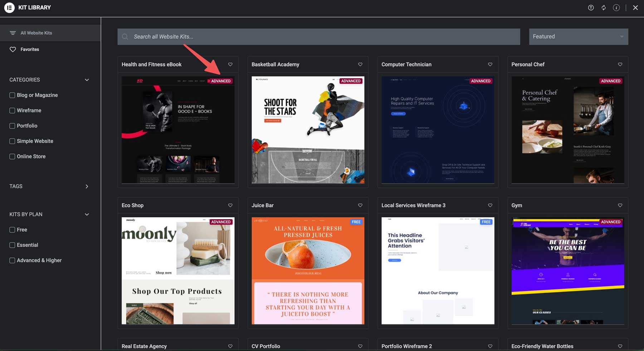Click the Personal Chef kit title
644x351 pixels.
click(x=528, y=64)
